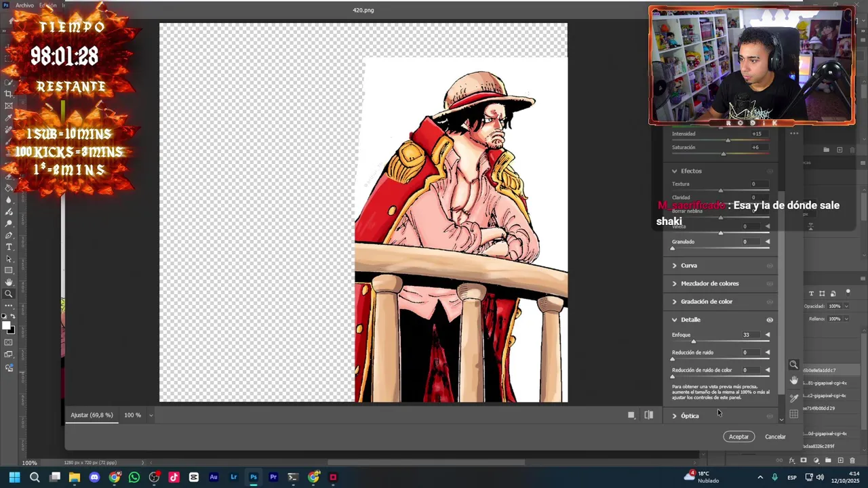The image size is (868, 488).
Task: Open Discord from the taskbar
Action: pyautogui.click(x=94, y=477)
